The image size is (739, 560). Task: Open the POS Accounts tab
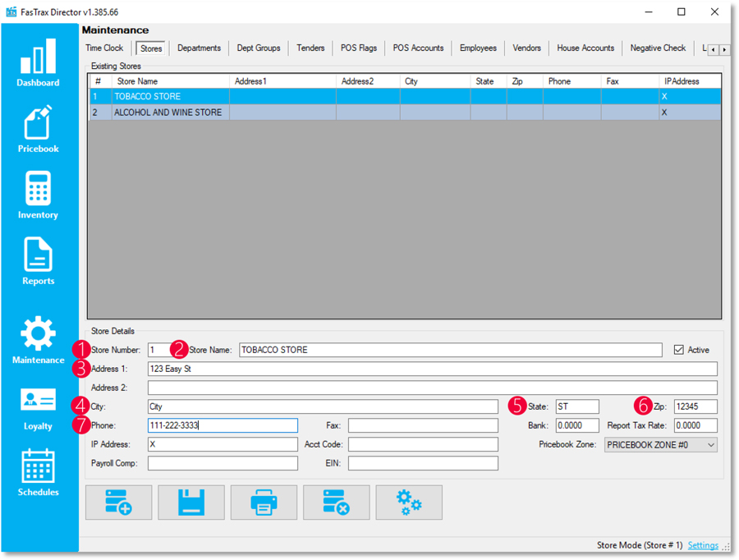418,48
